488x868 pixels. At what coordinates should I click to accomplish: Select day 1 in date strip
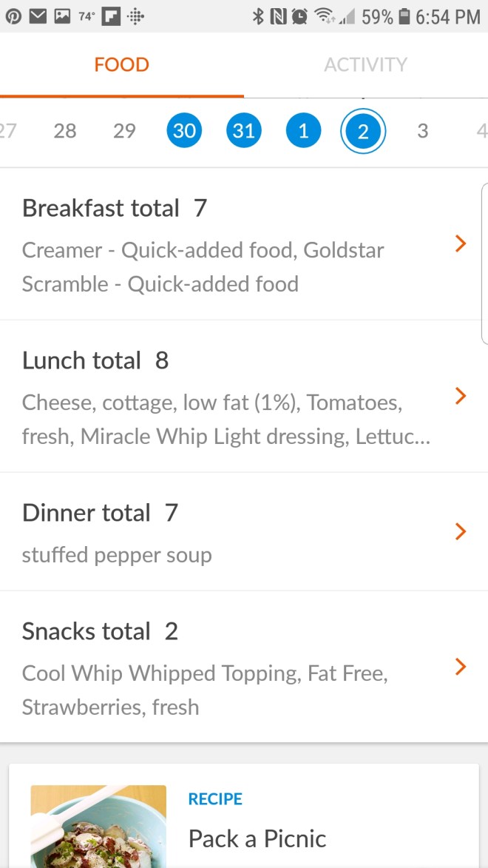pyautogui.click(x=303, y=131)
